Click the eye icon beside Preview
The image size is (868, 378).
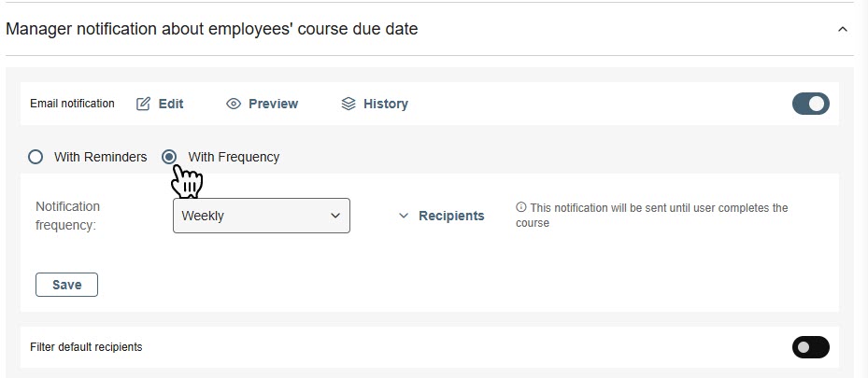(234, 104)
